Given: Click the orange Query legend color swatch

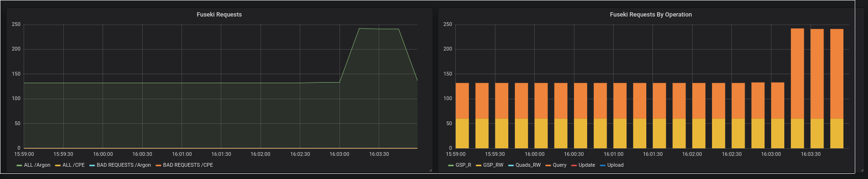Looking at the screenshot, I should click(x=548, y=165).
